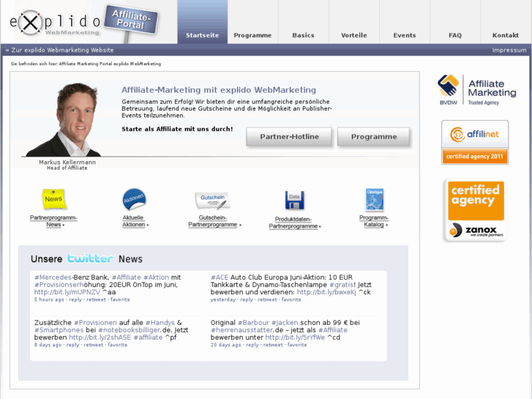The width and height of the screenshot is (532, 399).
Task: Open the Catalogue booklet icon
Action: [x=375, y=200]
